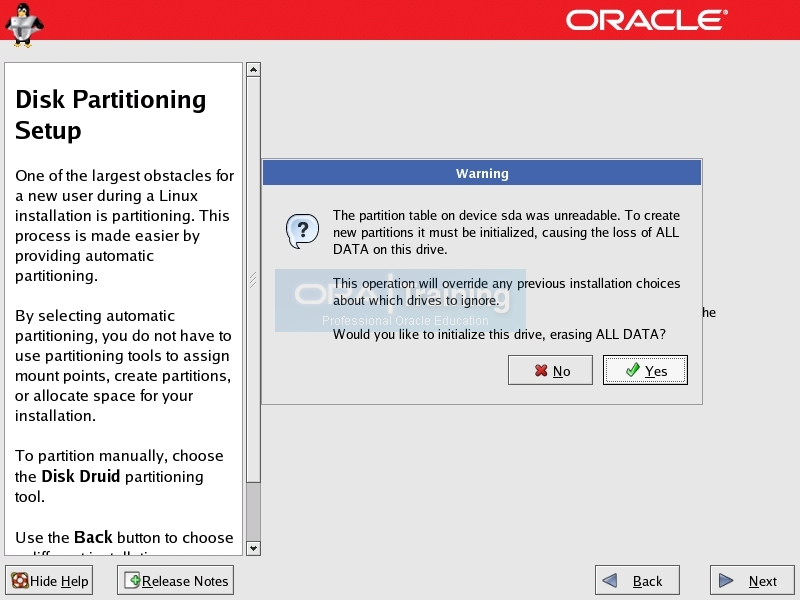Click the 'Disk Partitioning Setup' heading
Image resolution: width=800 pixels, height=600 pixels.
111,114
